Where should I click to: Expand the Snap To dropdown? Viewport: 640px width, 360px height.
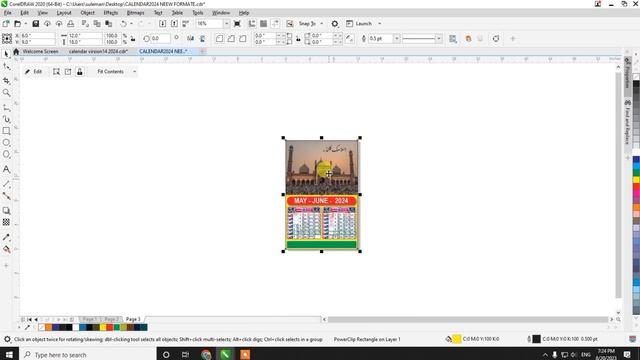(322, 24)
